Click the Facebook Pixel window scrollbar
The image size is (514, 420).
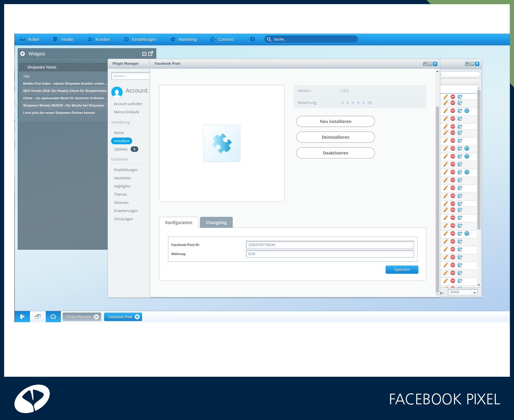pos(438,199)
